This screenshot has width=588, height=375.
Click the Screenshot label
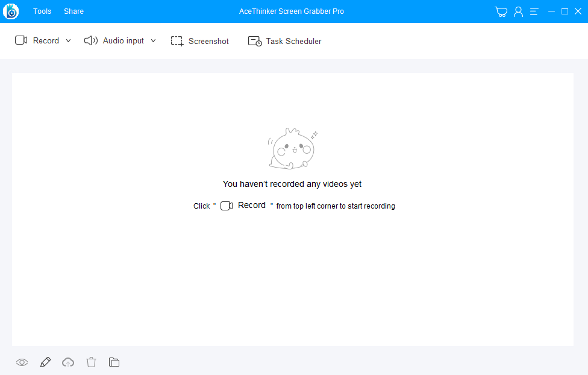click(208, 41)
